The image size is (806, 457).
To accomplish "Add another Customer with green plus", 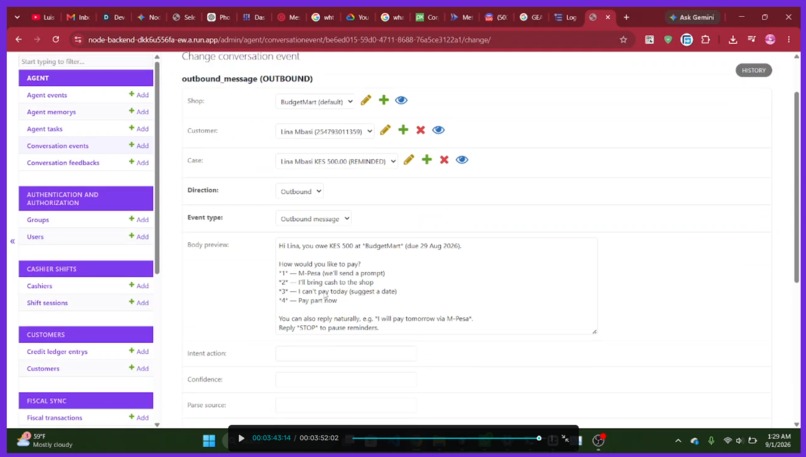I will (403, 130).
